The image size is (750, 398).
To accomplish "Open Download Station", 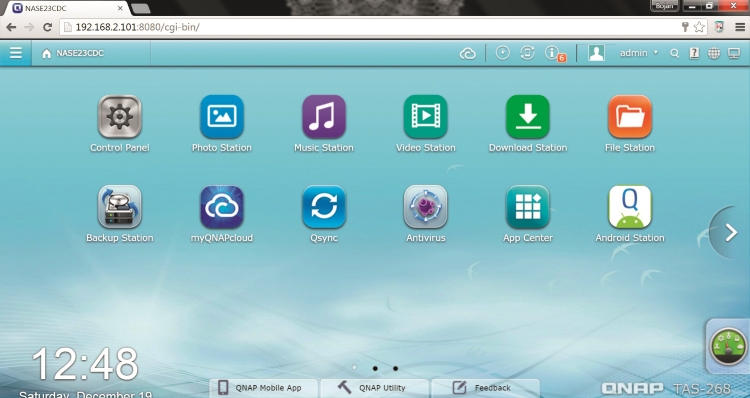I will [528, 117].
